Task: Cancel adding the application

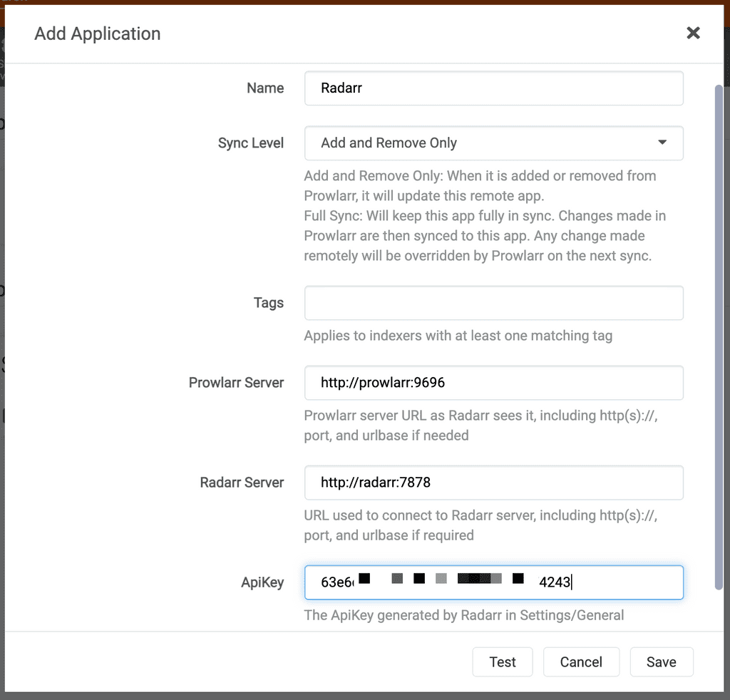Action: click(581, 662)
